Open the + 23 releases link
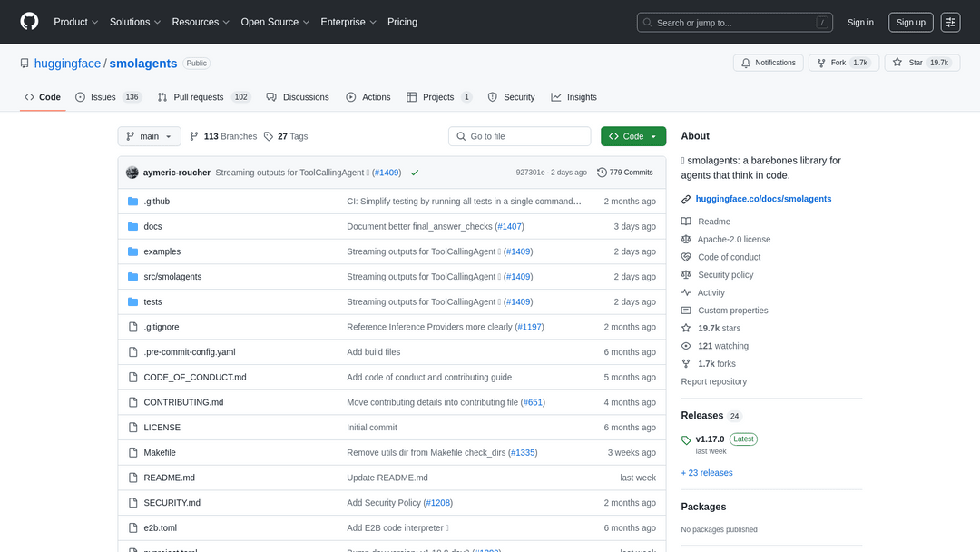The width and height of the screenshot is (980, 552). tap(706, 473)
